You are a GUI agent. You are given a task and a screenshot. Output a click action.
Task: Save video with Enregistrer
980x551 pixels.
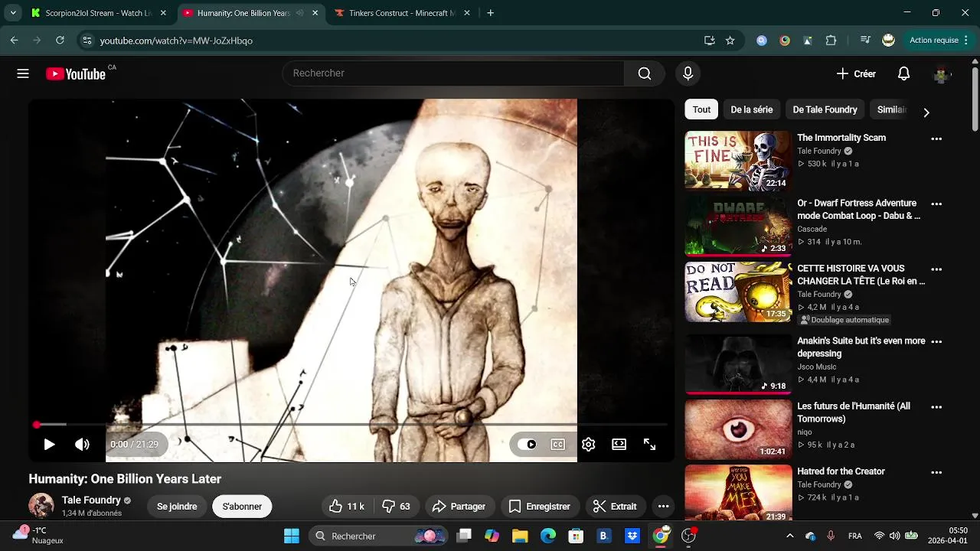click(540, 507)
